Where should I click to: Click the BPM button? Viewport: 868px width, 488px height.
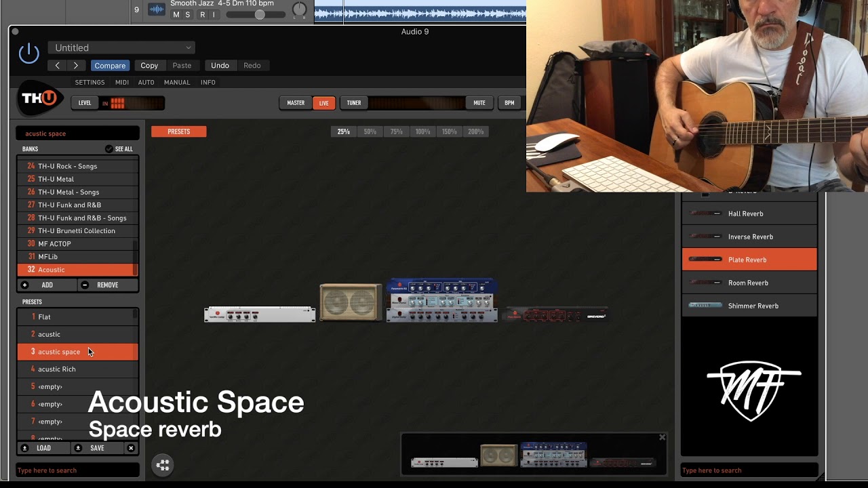pos(509,103)
